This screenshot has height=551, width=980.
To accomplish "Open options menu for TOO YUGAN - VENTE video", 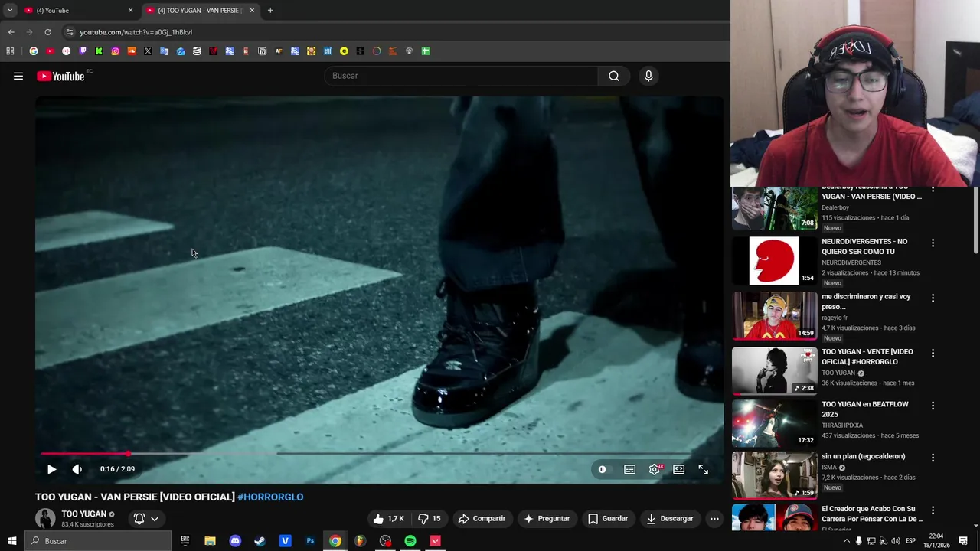I will 933,353.
